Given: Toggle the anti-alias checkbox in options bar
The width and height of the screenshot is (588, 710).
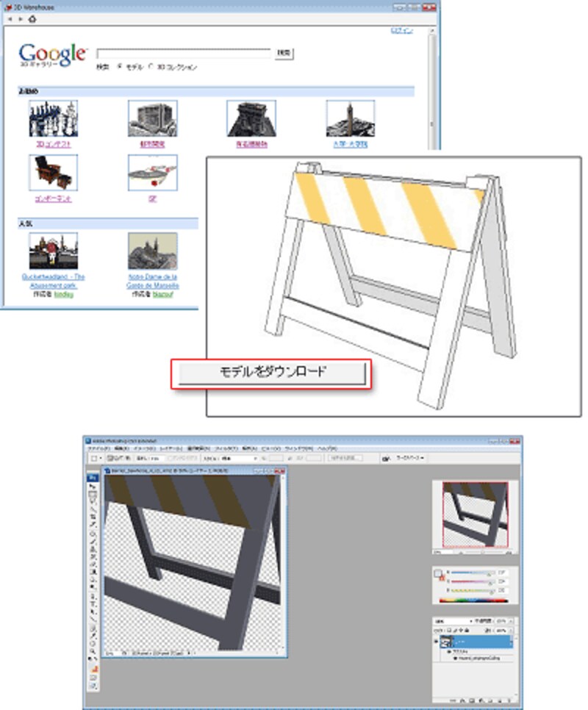Looking at the screenshot, I should point(170,459).
